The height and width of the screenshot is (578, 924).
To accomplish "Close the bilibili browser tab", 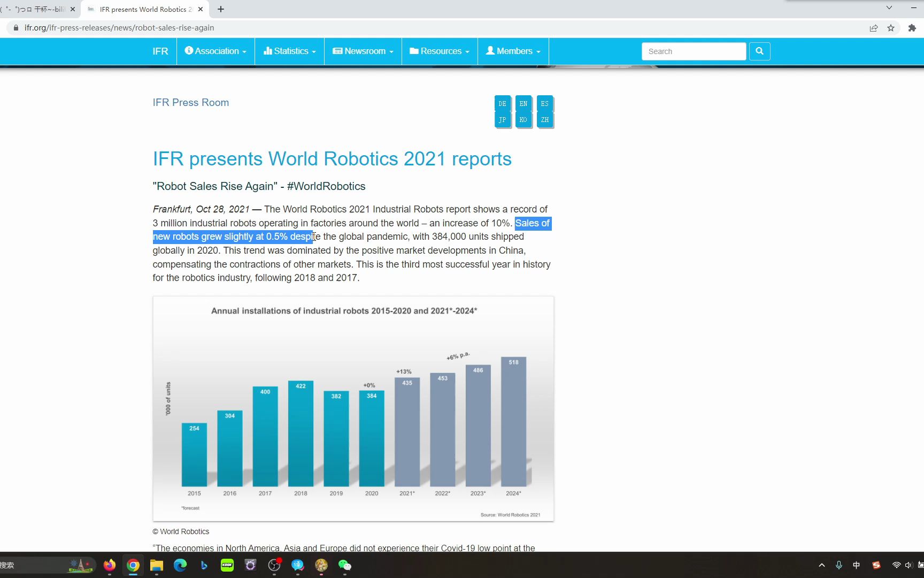I will click(73, 9).
